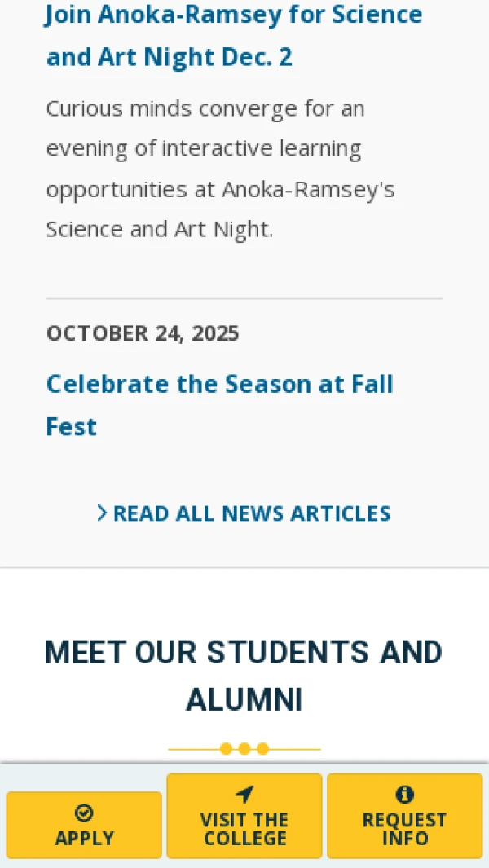Screen dimensions: 489x868
Task: Click the divider line above the October date
Action: click(244, 299)
